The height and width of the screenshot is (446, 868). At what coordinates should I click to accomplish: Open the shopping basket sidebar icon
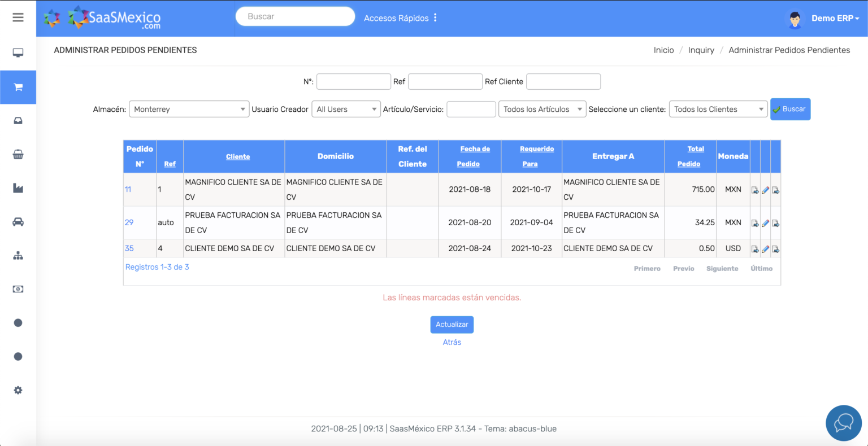(x=18, y=154)
